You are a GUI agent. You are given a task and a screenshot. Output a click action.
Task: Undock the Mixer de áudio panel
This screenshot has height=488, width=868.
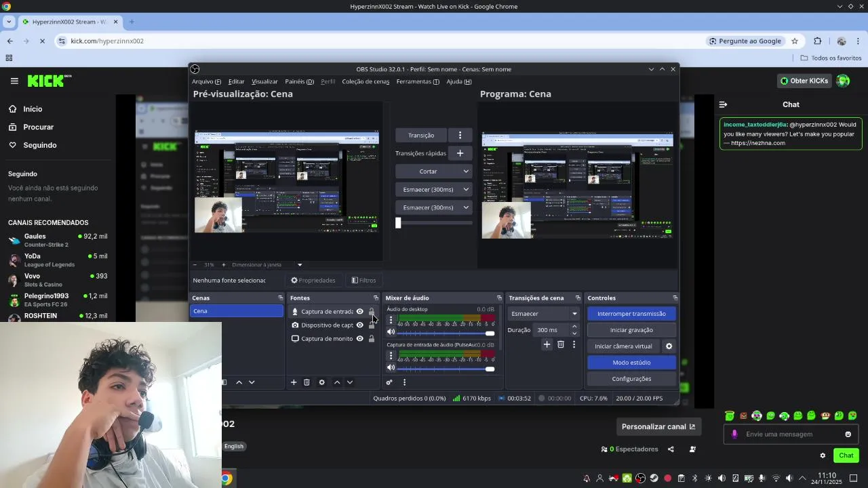[x=499, y=298]
